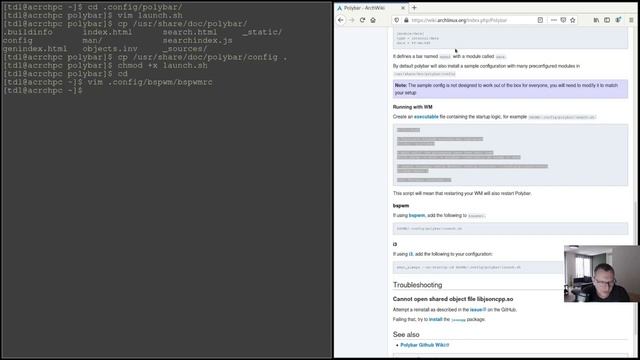This screenshot has width=640, height=360.
Task: Click 'genindex.html' in terminal listing
Action: point(35,49)
